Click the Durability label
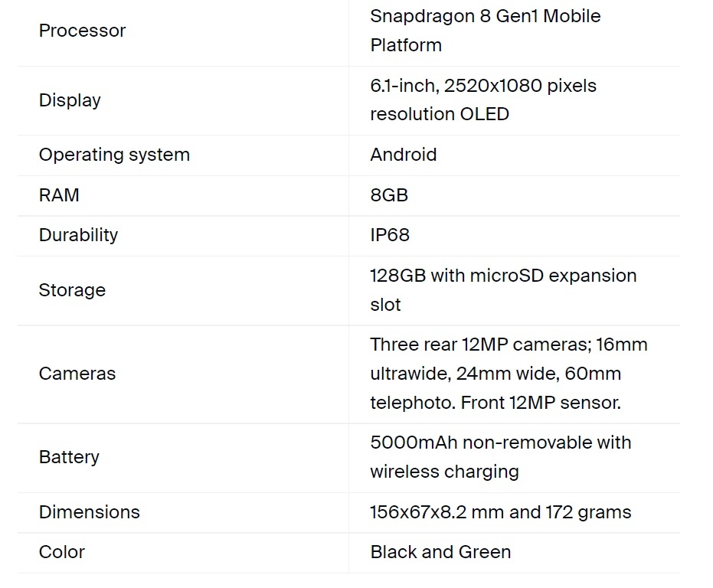This screenshot has height=588, width=713. click(78, 235)
